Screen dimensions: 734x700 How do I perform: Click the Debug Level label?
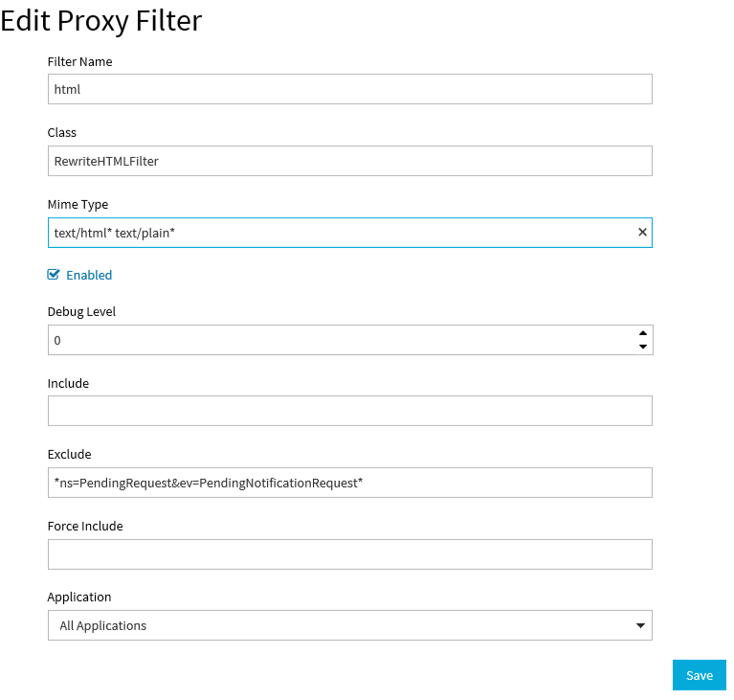81,311
